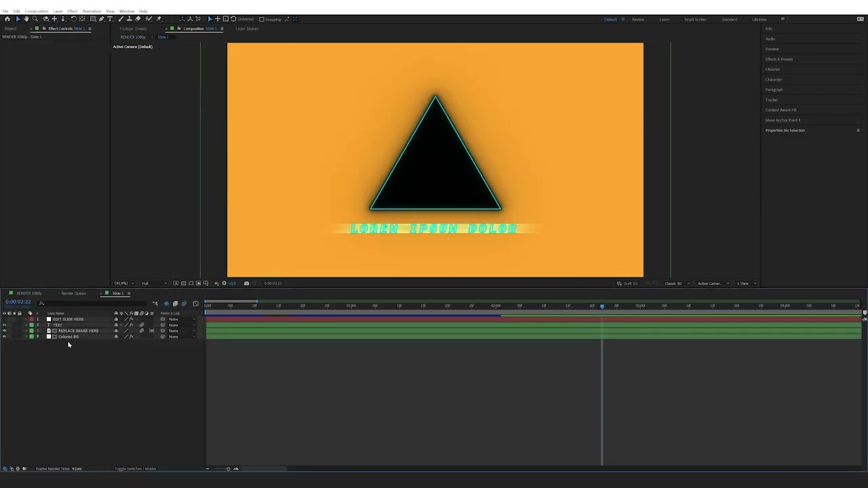
Task: Toggle the Draft 3D button
Action: [627, 283]
